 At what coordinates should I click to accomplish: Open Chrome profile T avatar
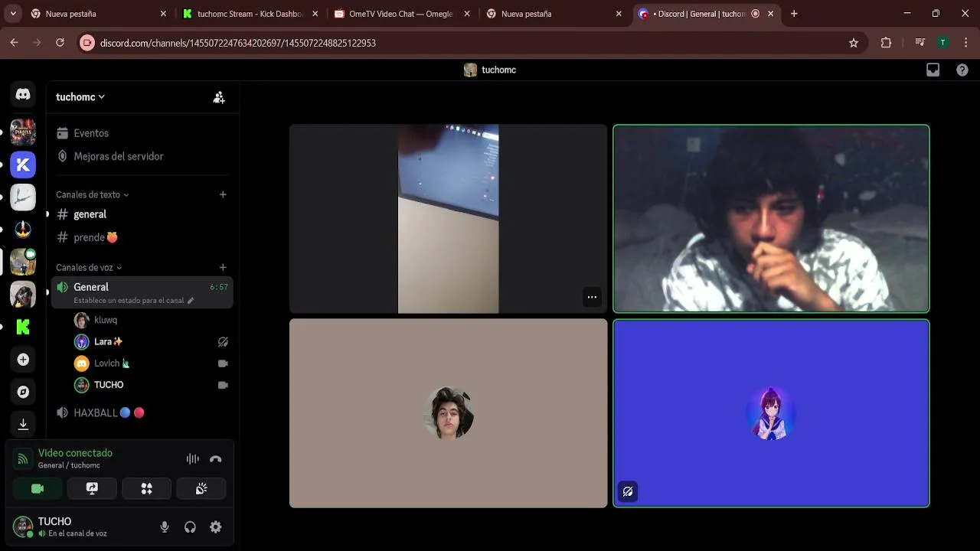point(943,43)
